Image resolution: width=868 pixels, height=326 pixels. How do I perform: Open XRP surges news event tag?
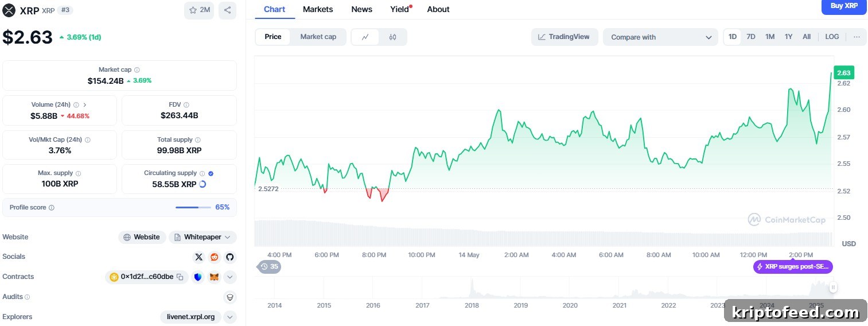pyautogui.click(x=793, y=267)
